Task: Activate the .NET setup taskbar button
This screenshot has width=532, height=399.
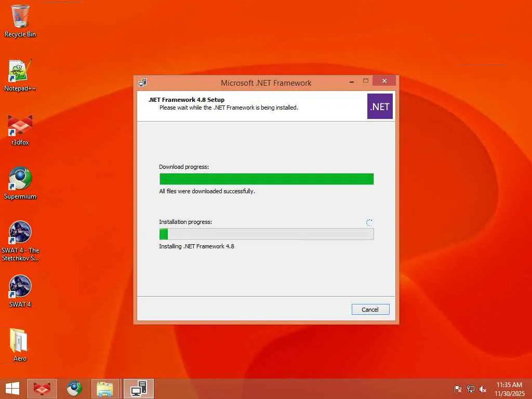Action: 139,389
